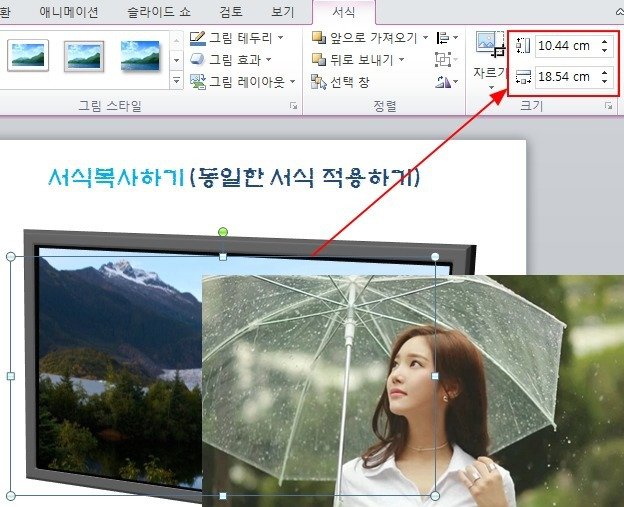Expand the 앞으로 가져오기 dropdown arrow
Image resolution: width=624 pixels, height=507 pixels.
point(425,37)
